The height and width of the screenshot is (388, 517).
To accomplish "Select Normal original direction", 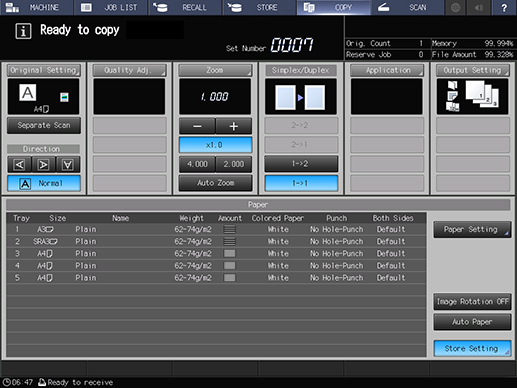I will click(x=44, y=183).
